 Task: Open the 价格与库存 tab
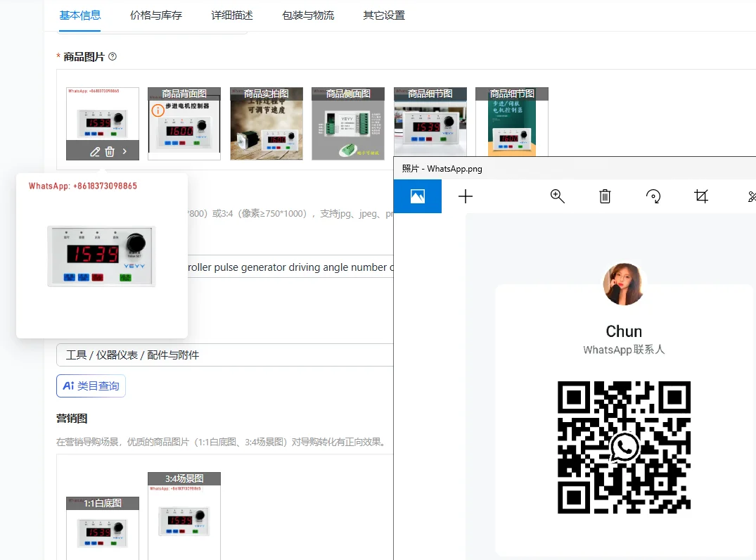[x=155, y=15]
